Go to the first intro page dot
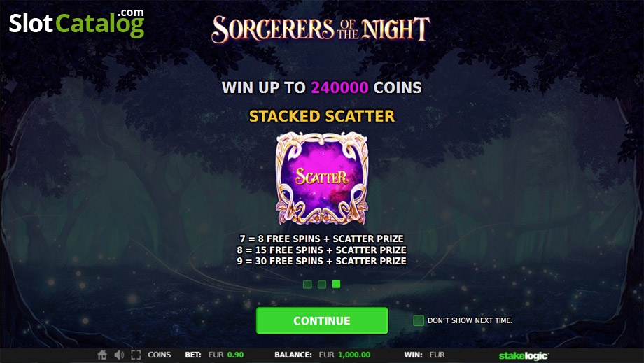Screen dimensions: 644x363 [307, 284]
